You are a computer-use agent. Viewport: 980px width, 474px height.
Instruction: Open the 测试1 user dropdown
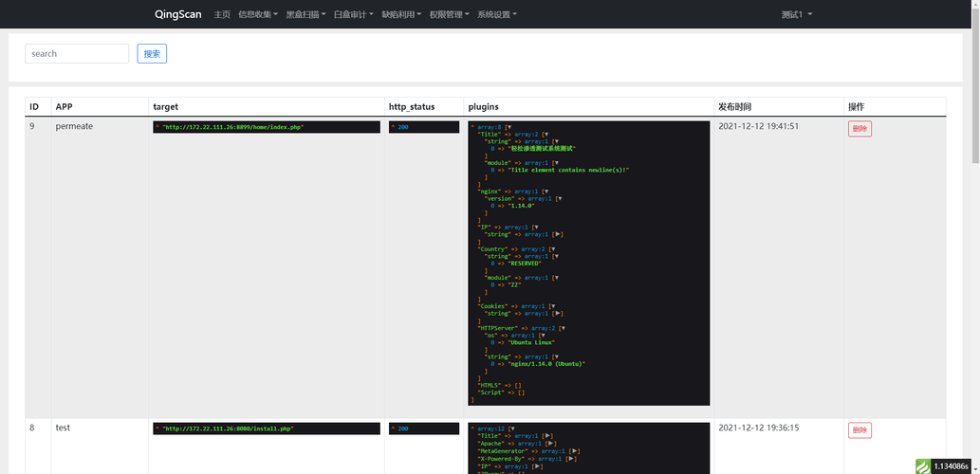point(797,14)
